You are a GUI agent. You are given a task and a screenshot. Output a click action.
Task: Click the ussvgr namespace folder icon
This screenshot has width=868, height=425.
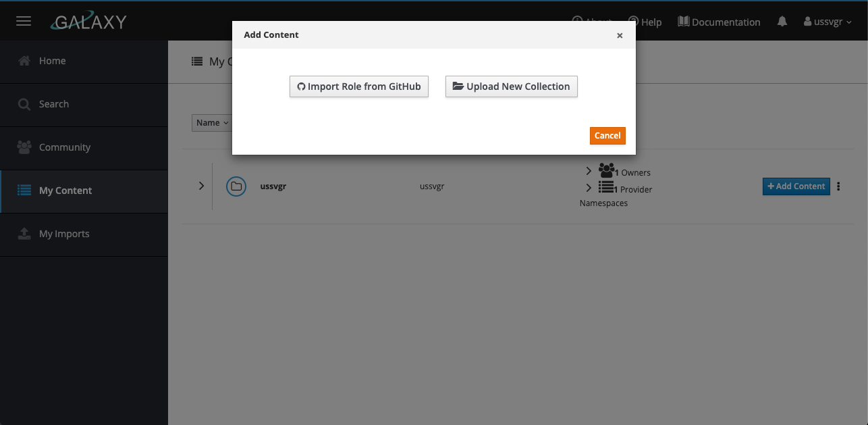tap(236, 186)
